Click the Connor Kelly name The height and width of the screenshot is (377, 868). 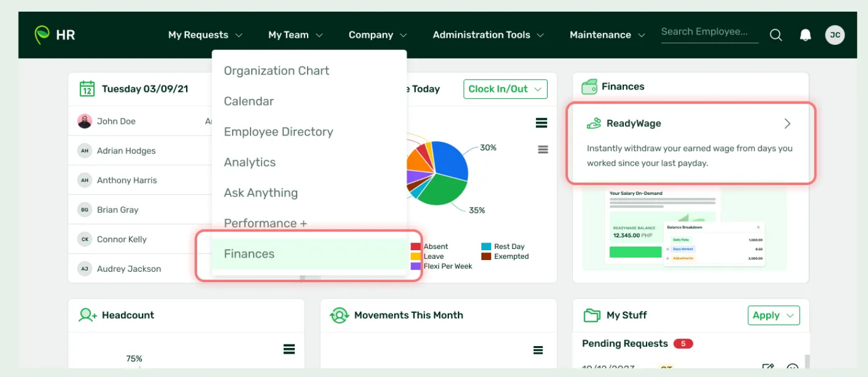(x=122, y=240)
